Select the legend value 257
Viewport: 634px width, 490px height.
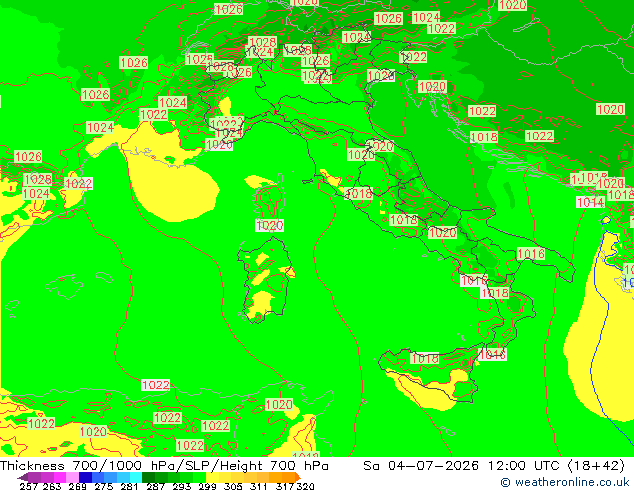pos(28,486)
